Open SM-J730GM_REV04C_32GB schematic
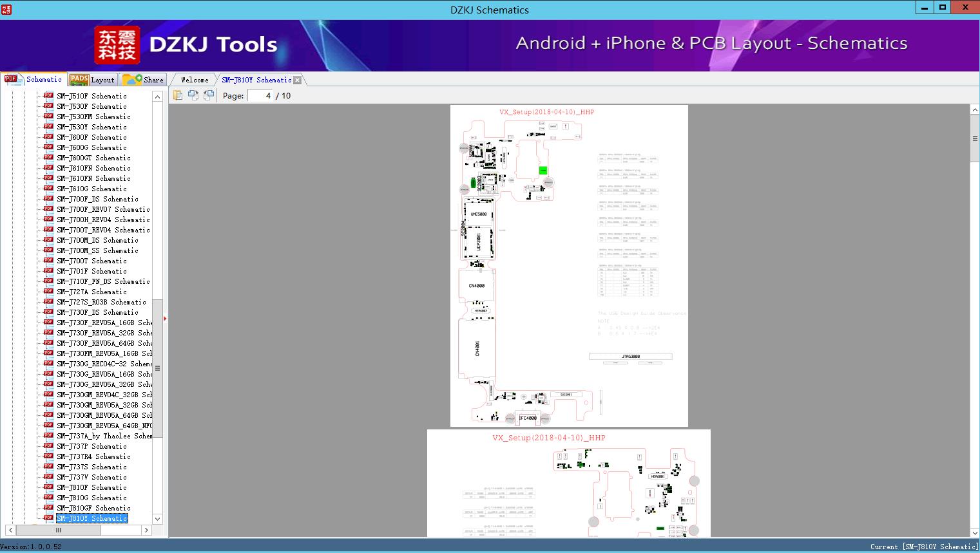980x553 pixels. pos(104,395)
